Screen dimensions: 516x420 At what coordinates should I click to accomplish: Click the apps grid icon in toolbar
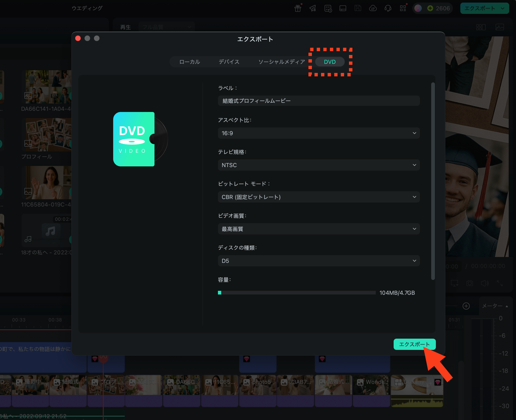pyautogui.click(x=403, y=8)
